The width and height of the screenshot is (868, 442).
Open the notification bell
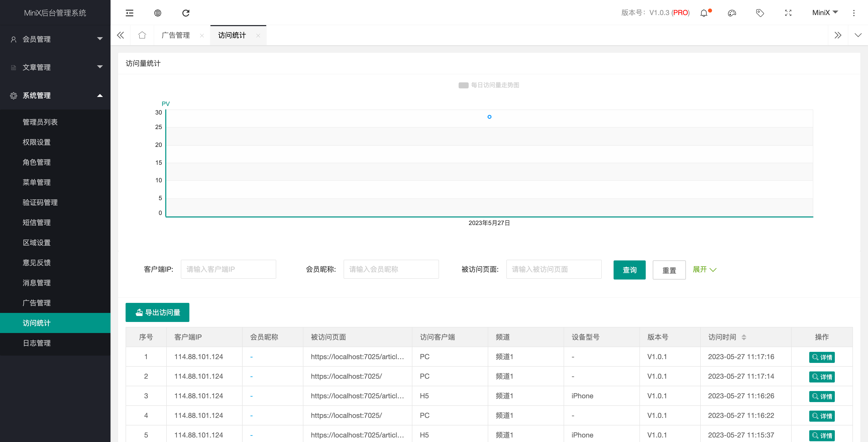click(704, 13)
